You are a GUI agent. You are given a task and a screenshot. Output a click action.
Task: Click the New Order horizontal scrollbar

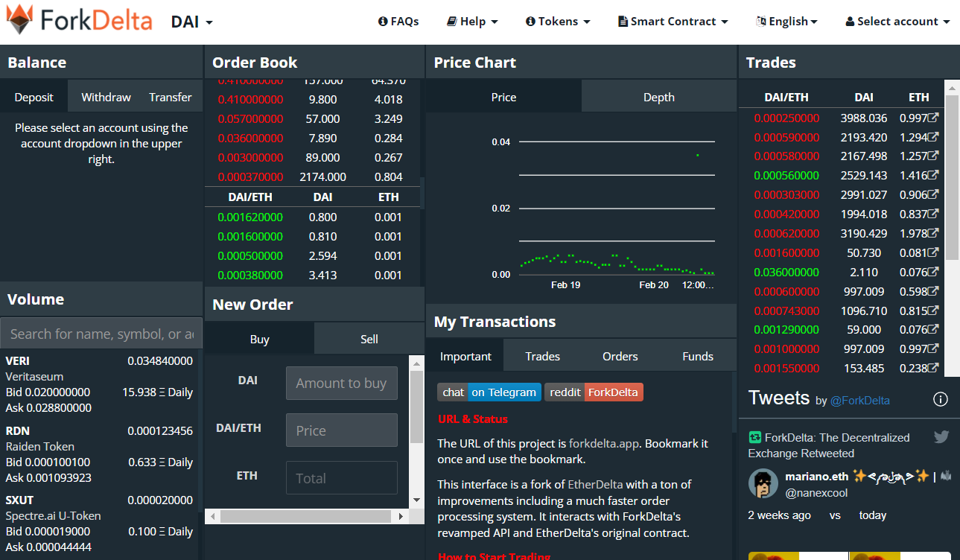coord(307,516)
